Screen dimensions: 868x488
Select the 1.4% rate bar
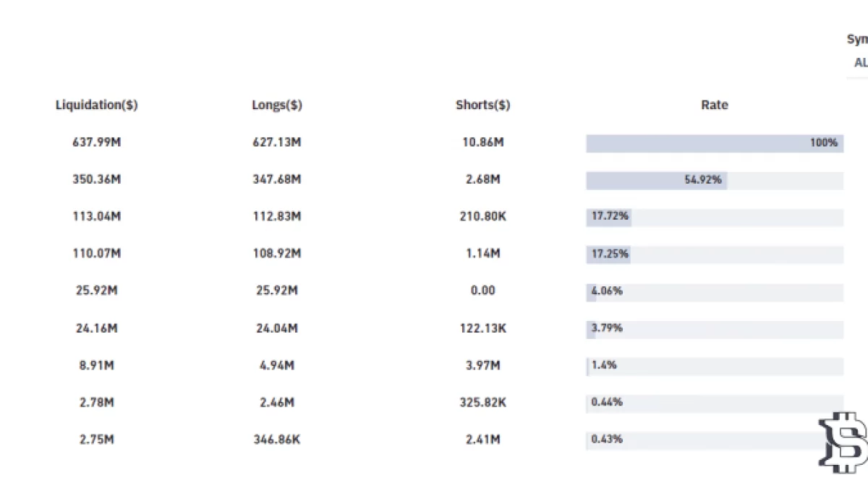coord(714,366)
